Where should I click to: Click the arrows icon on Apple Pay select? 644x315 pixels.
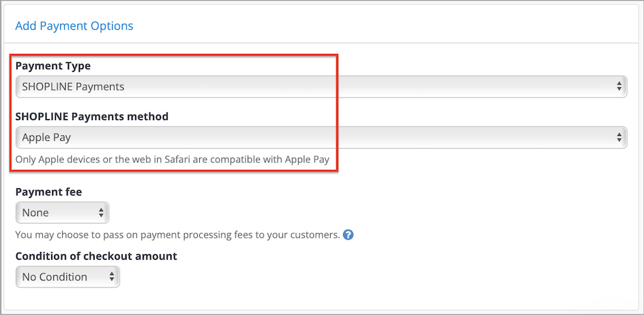pyautogui.click(x=619, y=137)
